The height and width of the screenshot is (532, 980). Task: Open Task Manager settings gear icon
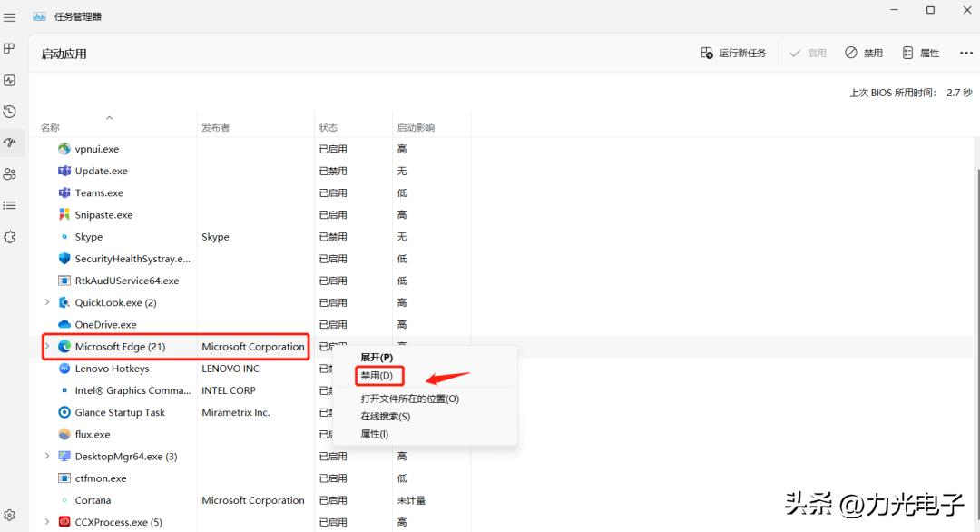tap(10, 515)
